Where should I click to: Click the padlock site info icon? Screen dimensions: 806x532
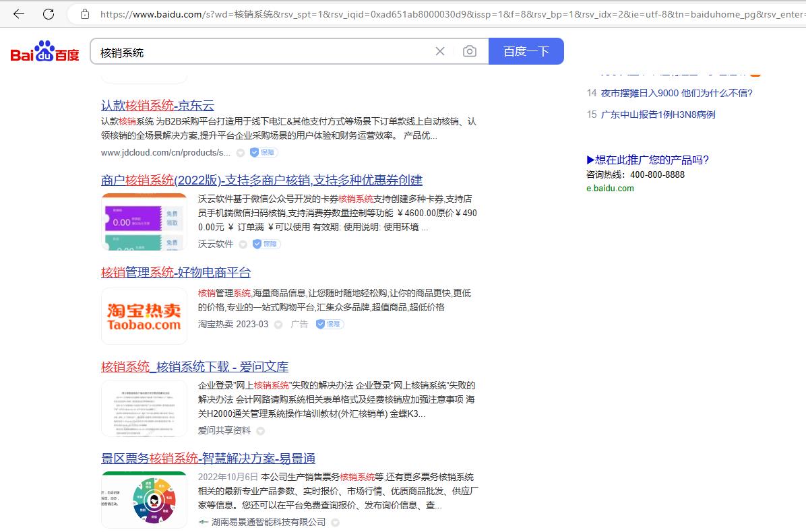(84, 13)
